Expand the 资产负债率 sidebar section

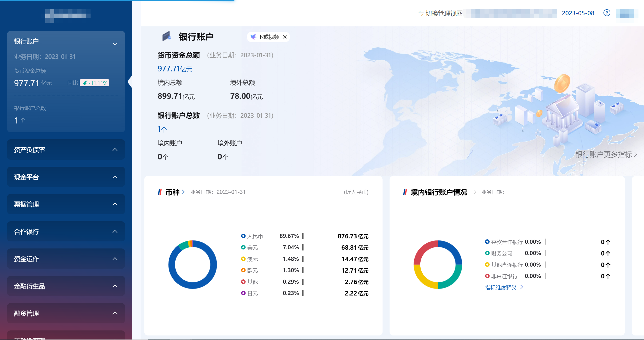[x=115, y=150]
